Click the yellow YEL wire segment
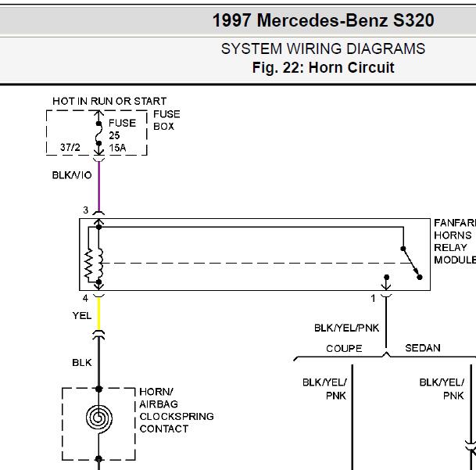 98,314
